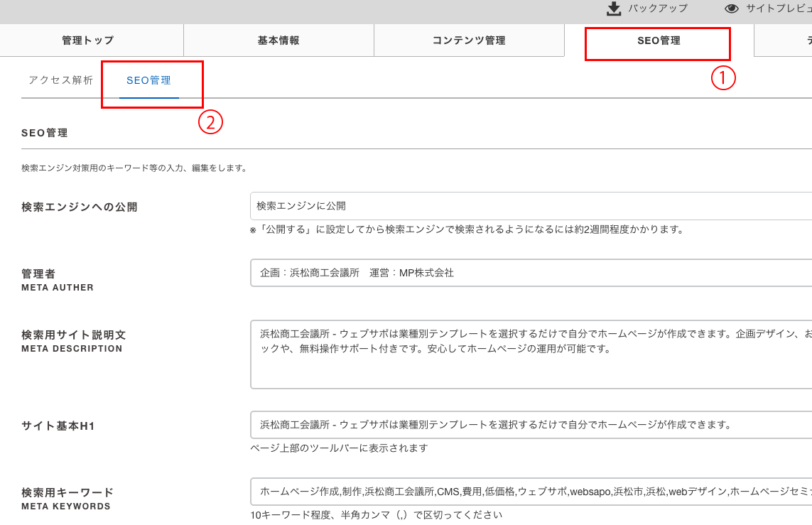Open the サイトプレビュー text link
Viewport: 812px width, 525px height.
coord(778,9)
